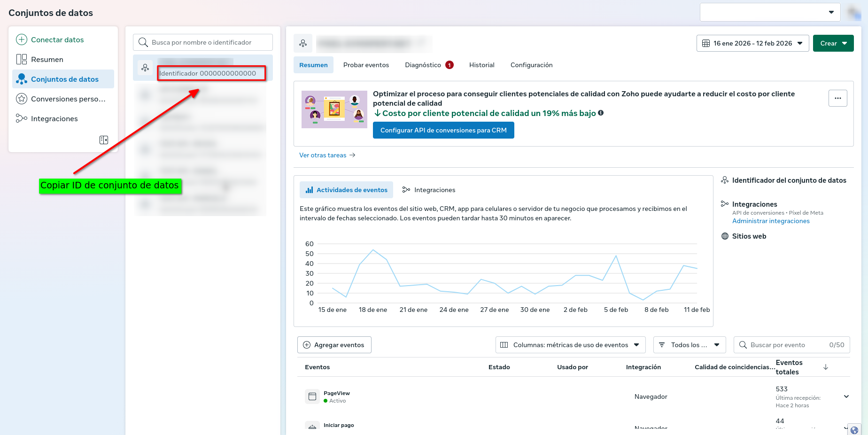Expand the PageView event row chevron
This screenshot has width=868, height=435.
[846, 396]
